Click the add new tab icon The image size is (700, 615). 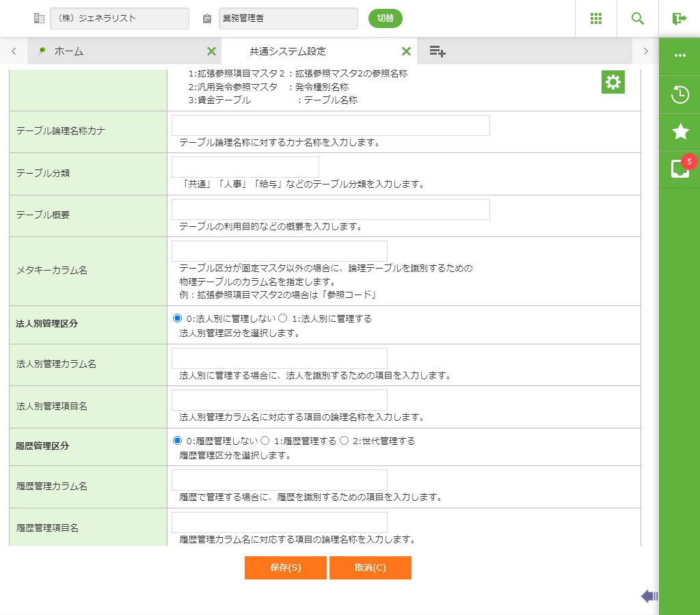click(437, 51)
